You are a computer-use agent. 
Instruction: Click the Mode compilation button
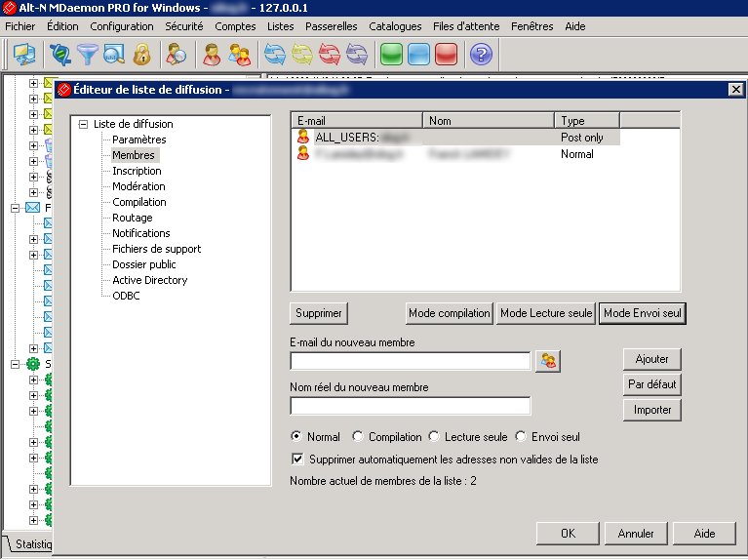[x=449, y=313]
